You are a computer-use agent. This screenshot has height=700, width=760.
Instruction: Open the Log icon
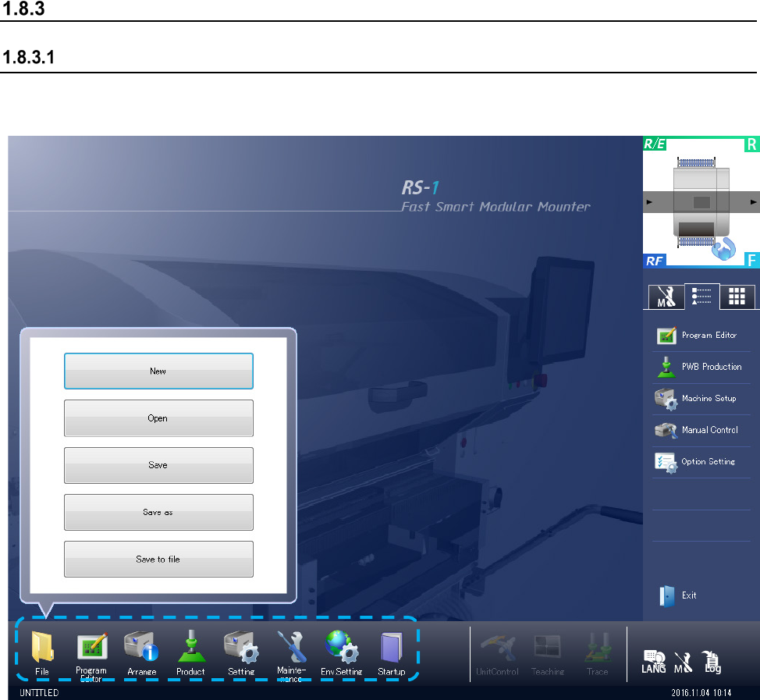(712, 663)
